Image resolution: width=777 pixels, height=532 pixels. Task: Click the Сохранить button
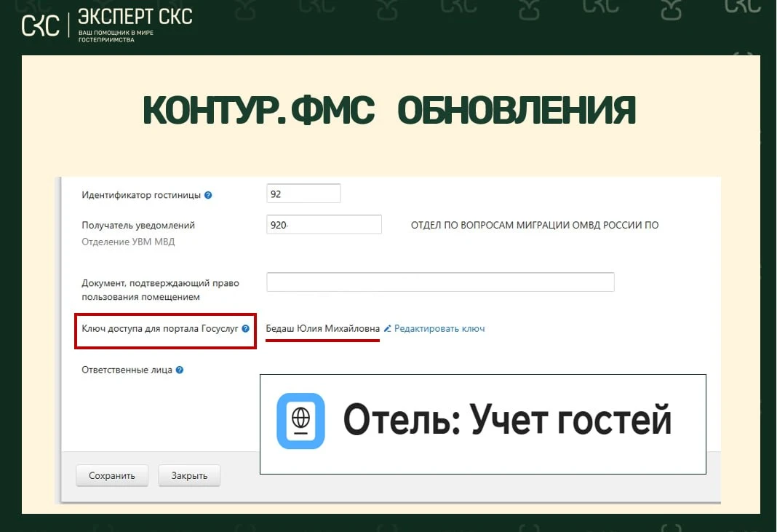point(112,475)
